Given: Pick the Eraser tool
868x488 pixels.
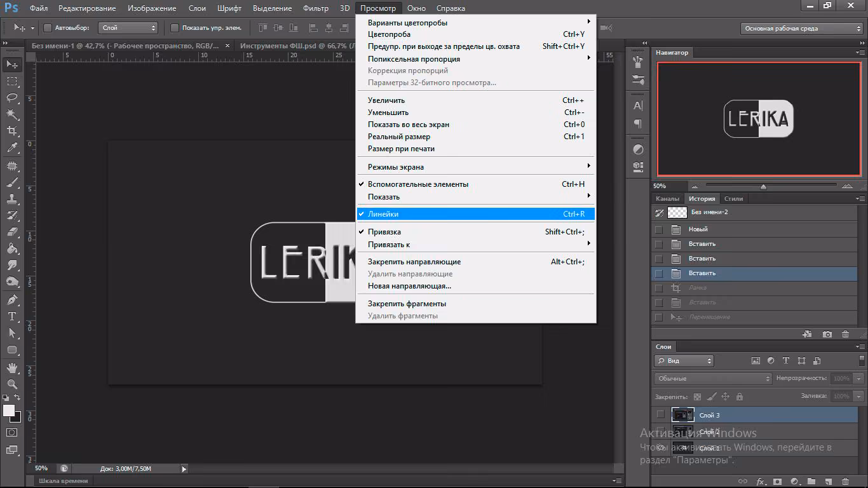Looking at the screenshot, I should click(x=12, y=232).
